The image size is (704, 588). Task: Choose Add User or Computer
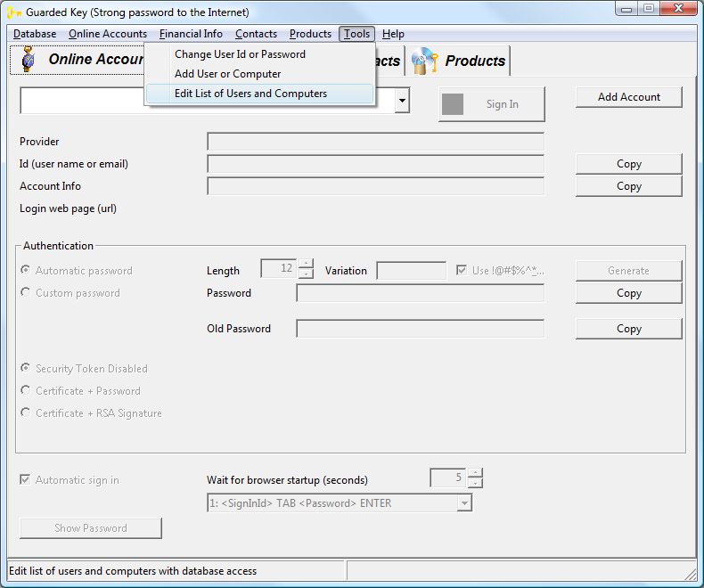click(x=260, y=74)
